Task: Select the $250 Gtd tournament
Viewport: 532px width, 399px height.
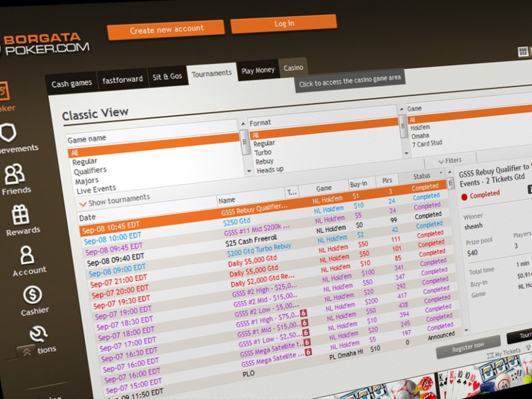Action: (236, 222)
